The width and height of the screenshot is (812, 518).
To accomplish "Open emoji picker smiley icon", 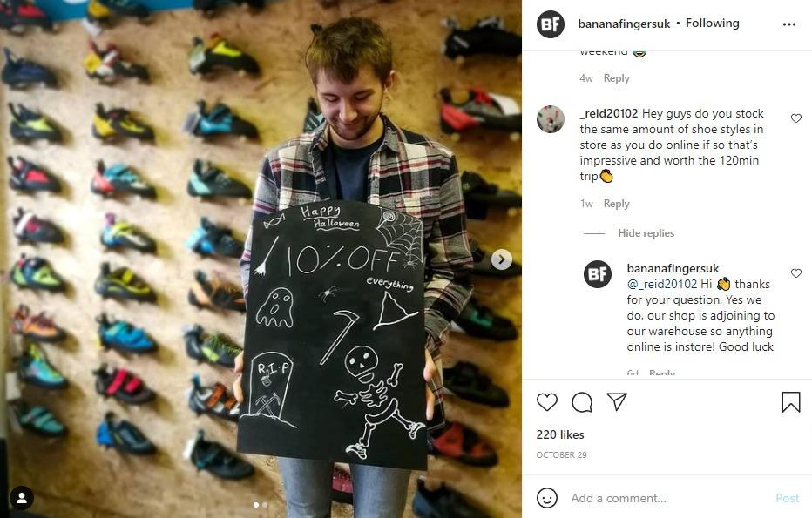I will pos(547,498).
